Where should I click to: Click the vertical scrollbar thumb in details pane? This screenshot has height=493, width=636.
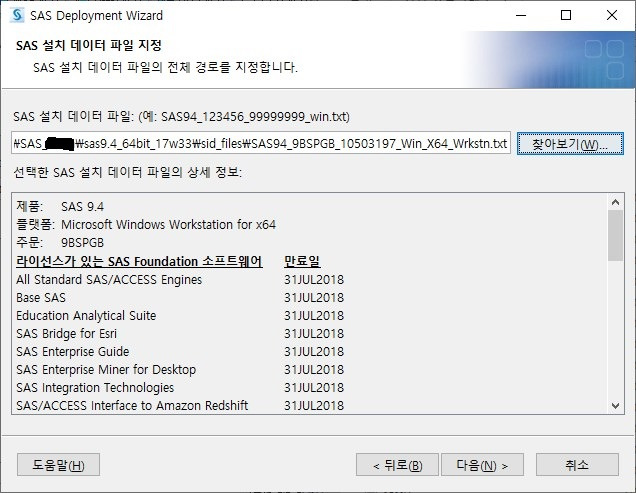pos(615,235)
